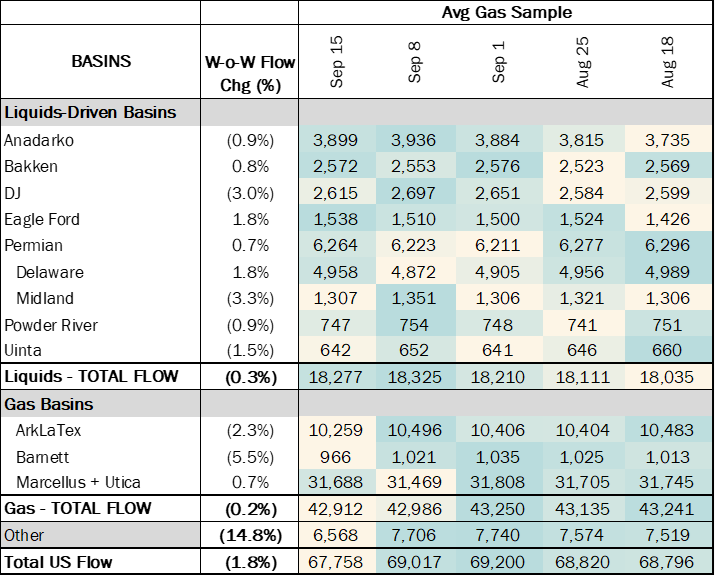Click the liquids total 18,035
The image size is (715, 576).
667,377
